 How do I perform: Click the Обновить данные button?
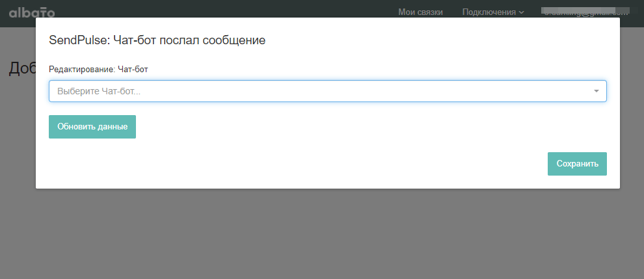pyautogui.click(x=92, y=127)
